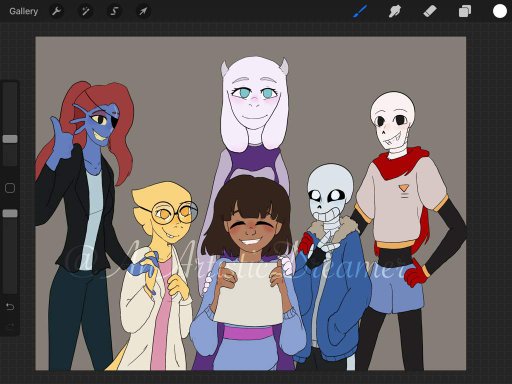Select the Eraser tool
512x384 pixels.
click(430, 11)
